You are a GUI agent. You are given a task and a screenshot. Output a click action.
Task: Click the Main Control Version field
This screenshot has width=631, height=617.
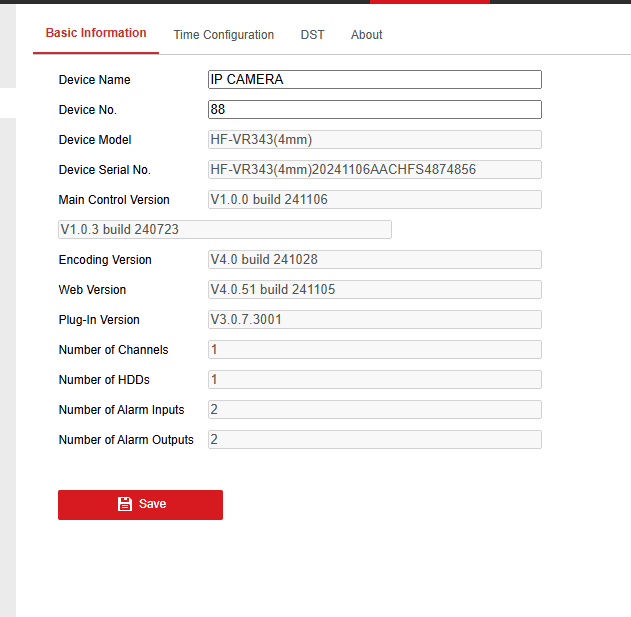click(x=374, y=200)
